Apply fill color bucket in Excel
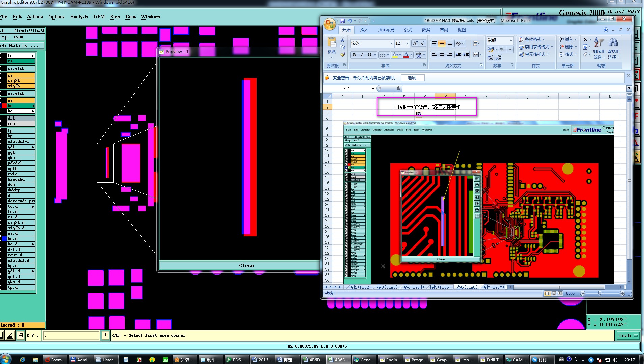Viewport: 644px width, 364px height. (x=395, y=55)
